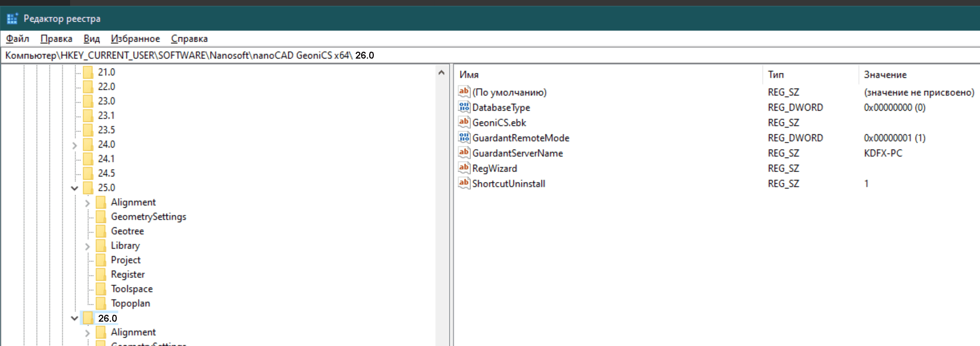Select the Toolspace key in the tree
The width and height of the screenshot is (980, 346).
click(x=132, y=289)
